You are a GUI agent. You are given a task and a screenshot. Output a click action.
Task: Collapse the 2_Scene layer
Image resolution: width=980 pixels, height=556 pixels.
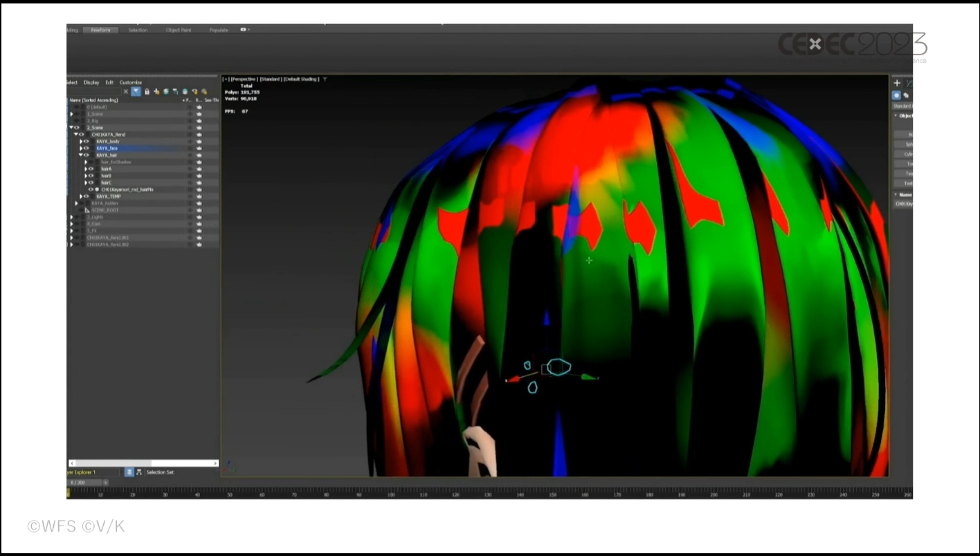tap(71, 127)
